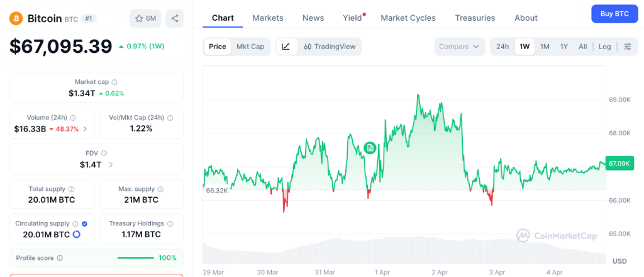The width and height of the screenshot is (644, 277).
Task: Open chart settings sliders icon
Action: (x=627, y=47)
